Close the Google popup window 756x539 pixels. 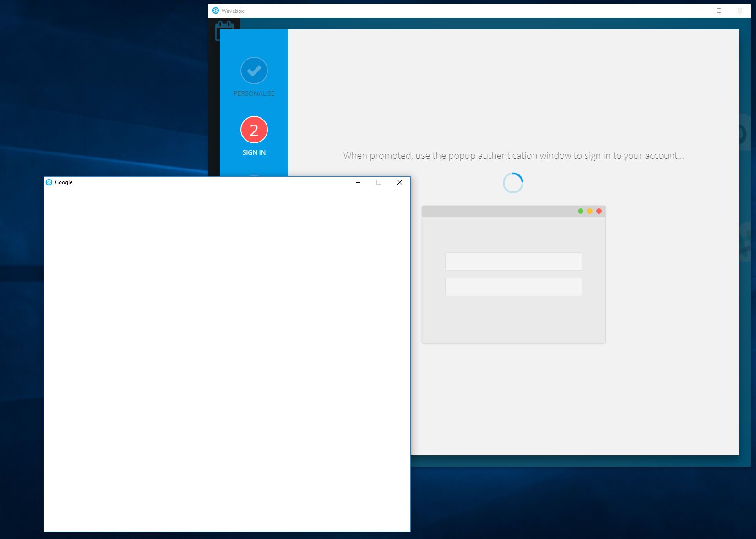[x=400, y=182]
